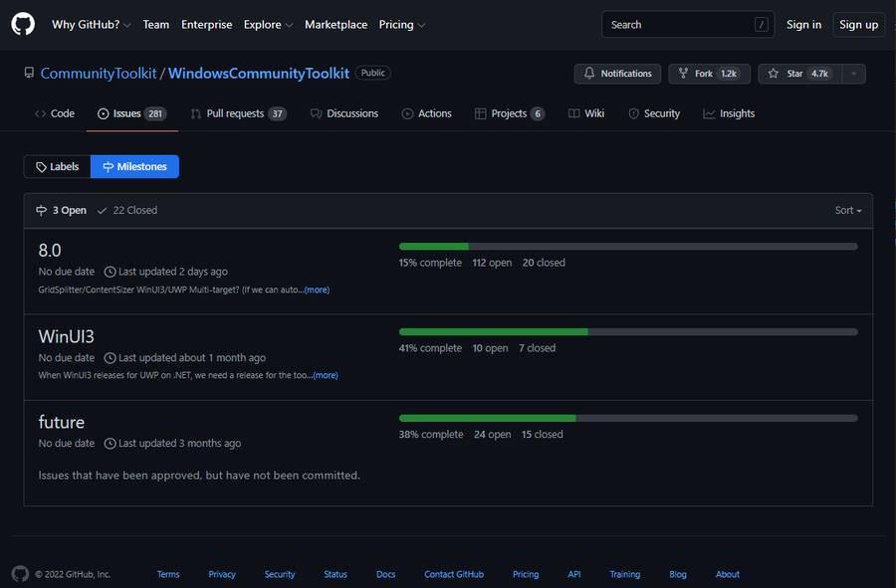The image size is (896, 588).
Task: Click the 8.0 milestone progress bar
Action: pyautogui.click(x=628, y=247)
